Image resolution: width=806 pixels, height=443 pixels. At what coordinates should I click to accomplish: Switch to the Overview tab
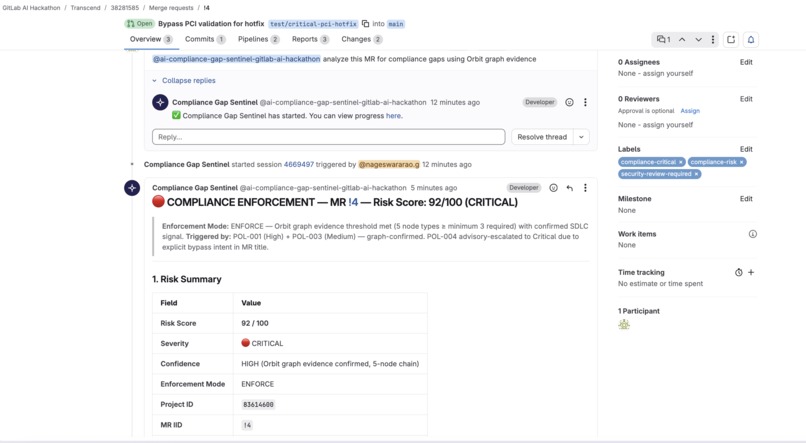(151, 40)
